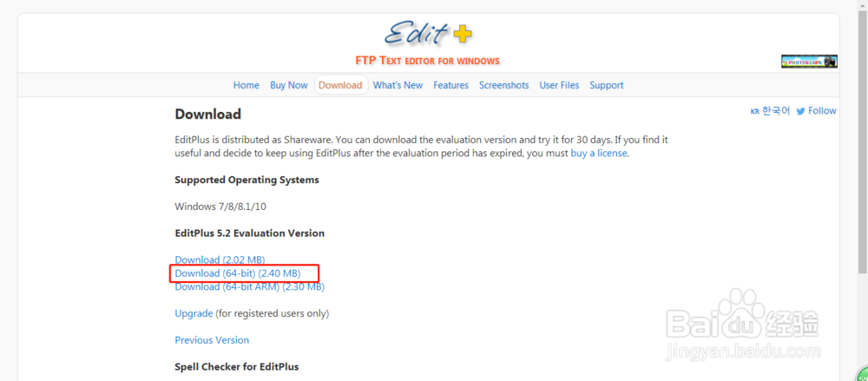
Task: Click the Twitter bird icon beside Follow
Action: pyautogui.click(x=800, y=111)
